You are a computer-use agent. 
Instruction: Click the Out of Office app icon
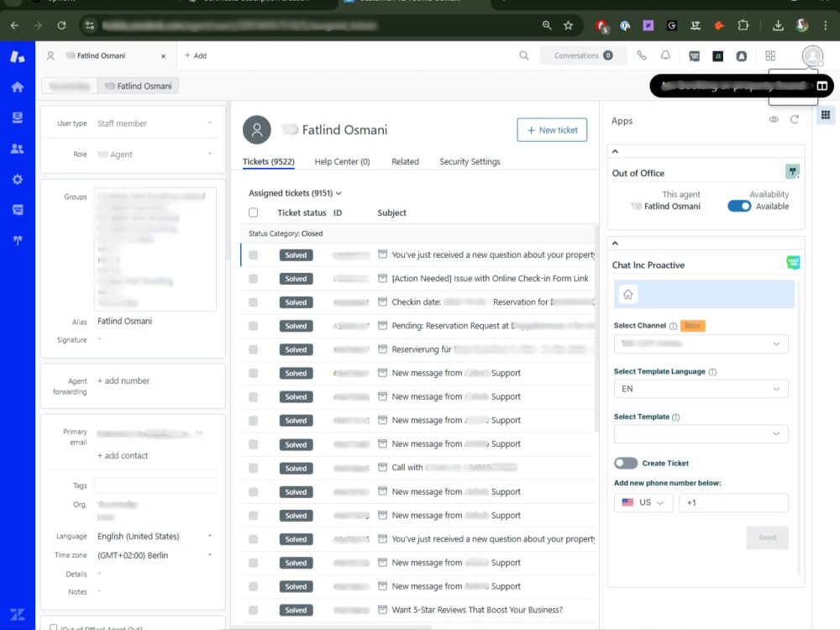[792, 171]
